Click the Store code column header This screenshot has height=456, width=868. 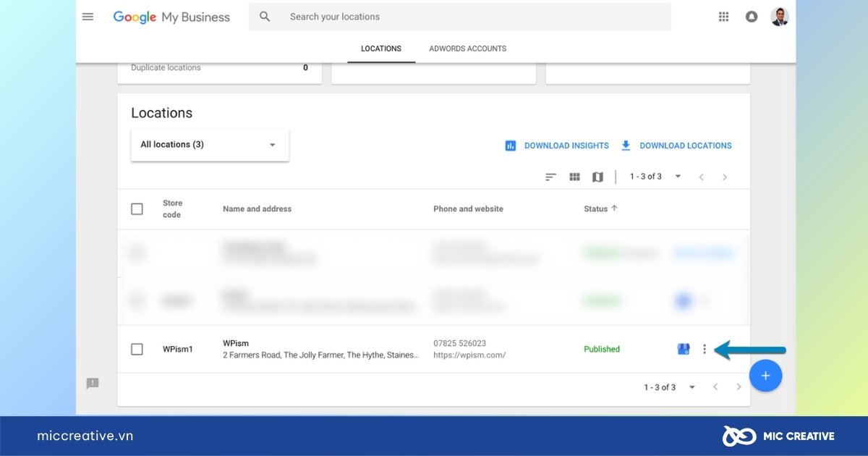pyautogui.click(x=172, y=209)
